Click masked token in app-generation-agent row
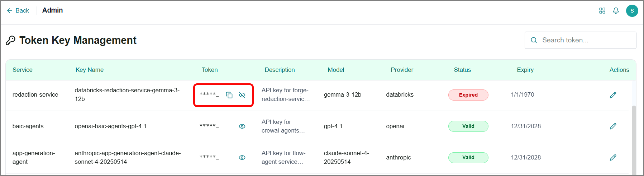The image size is (644, 176). pos(209,157)
